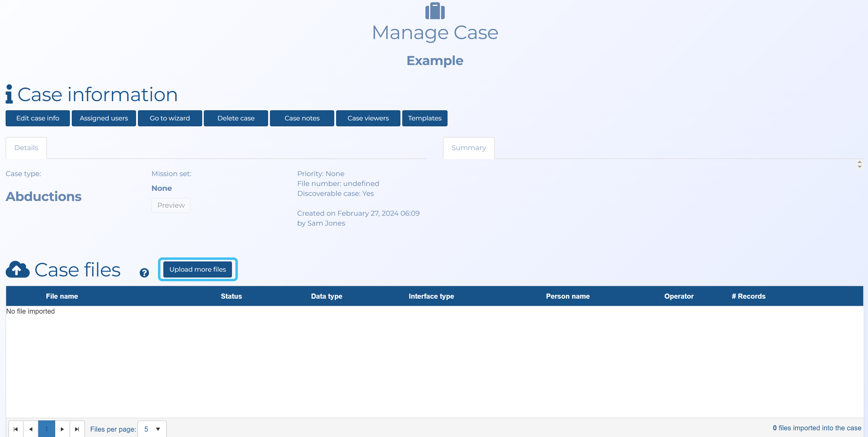Open Case notes
This screenshot has height=437, width=868.
point(302,118)
